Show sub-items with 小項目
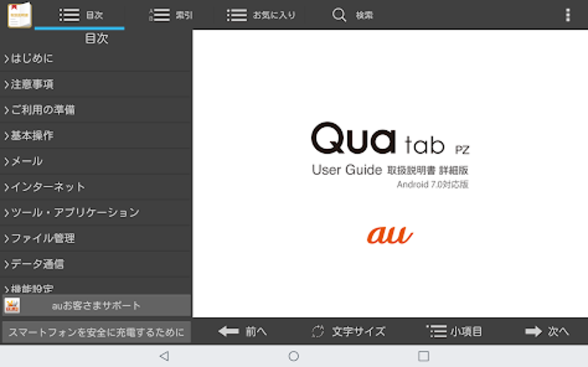The width and height of the screenshot is (588, 367). pyautogui.click(x=454, y=331)
